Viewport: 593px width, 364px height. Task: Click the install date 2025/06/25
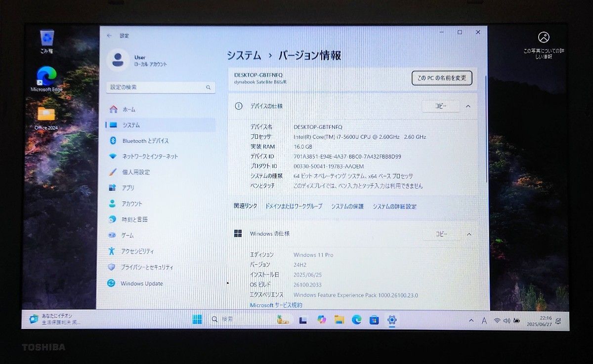(x=307, y=275)
